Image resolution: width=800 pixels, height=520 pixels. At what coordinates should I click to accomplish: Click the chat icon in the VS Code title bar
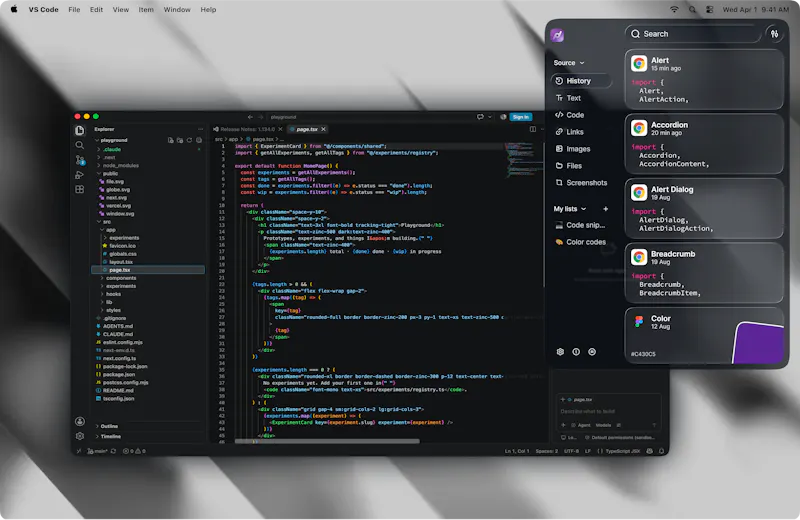tap(480, 117)
